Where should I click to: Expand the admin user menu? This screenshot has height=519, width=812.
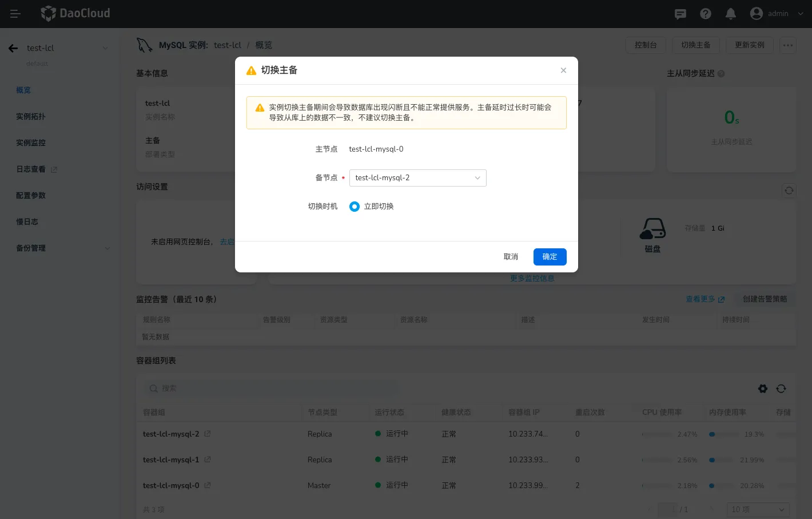[778, 14]
